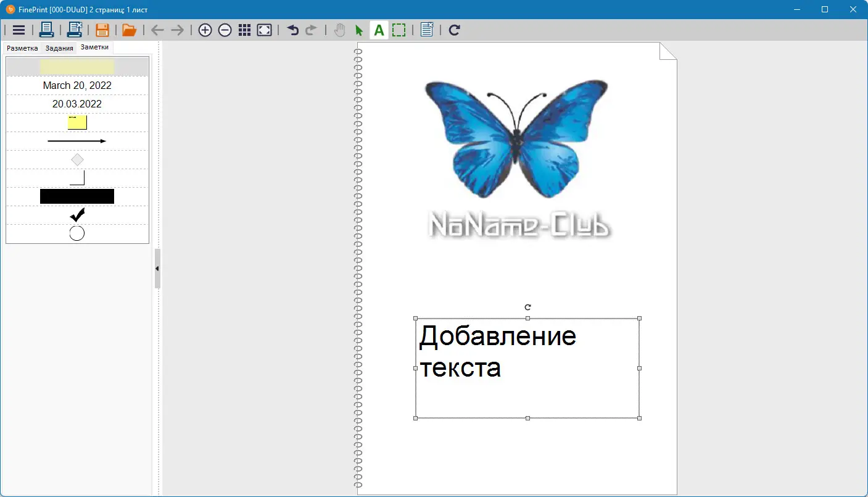868x497 pixels.
Task: Switch to the Разметка tab
Action: 22,48
